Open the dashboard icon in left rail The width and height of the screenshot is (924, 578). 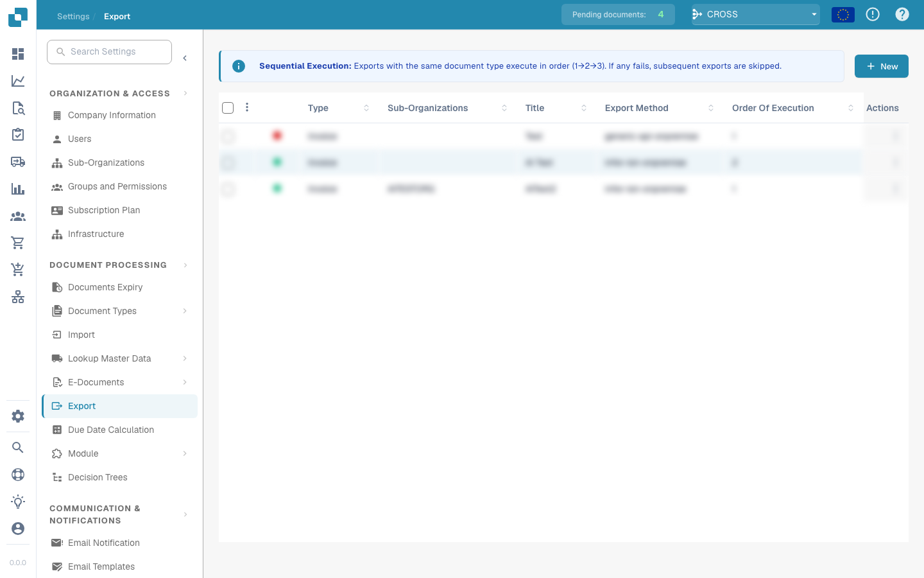pyautogui.click(x=18, y=54)
